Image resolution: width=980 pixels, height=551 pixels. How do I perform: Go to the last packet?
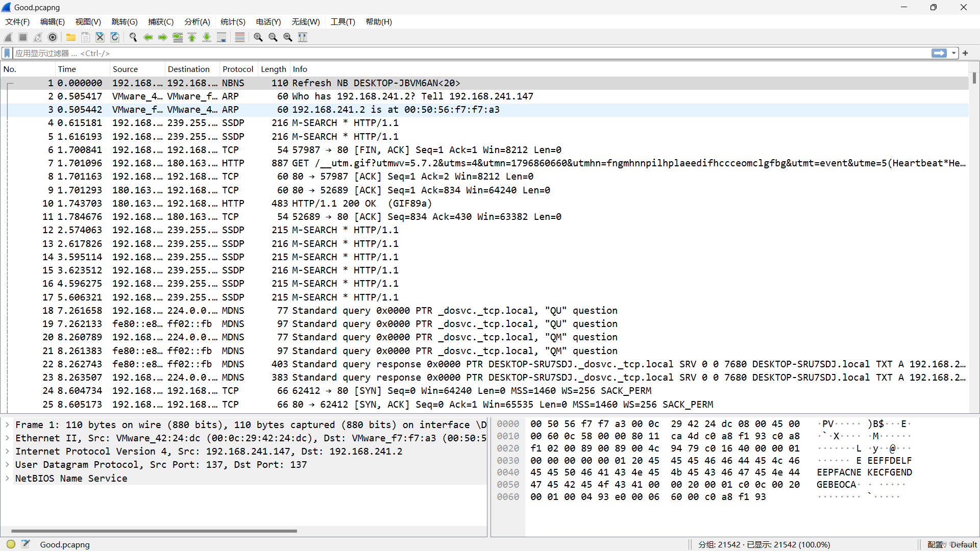[x=206, y=37]
